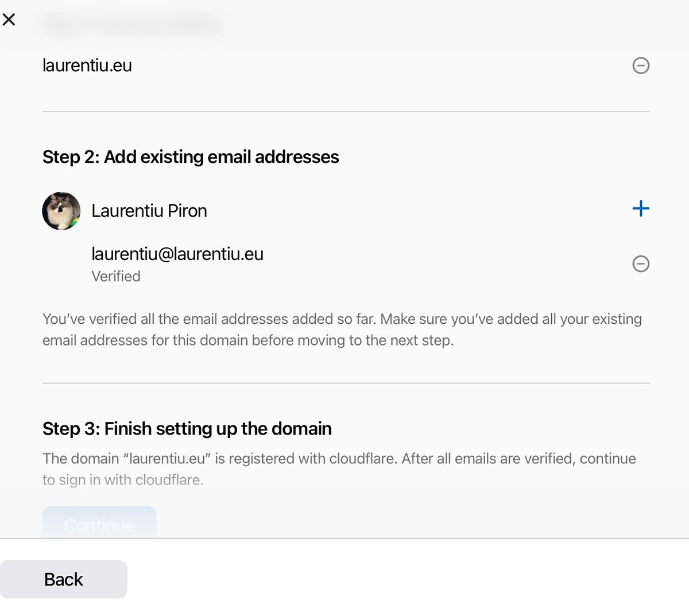This screenshot has width=689, height=616.
Task: Click the Cloudflare registration description text
Action: click(x=339, y=469)
